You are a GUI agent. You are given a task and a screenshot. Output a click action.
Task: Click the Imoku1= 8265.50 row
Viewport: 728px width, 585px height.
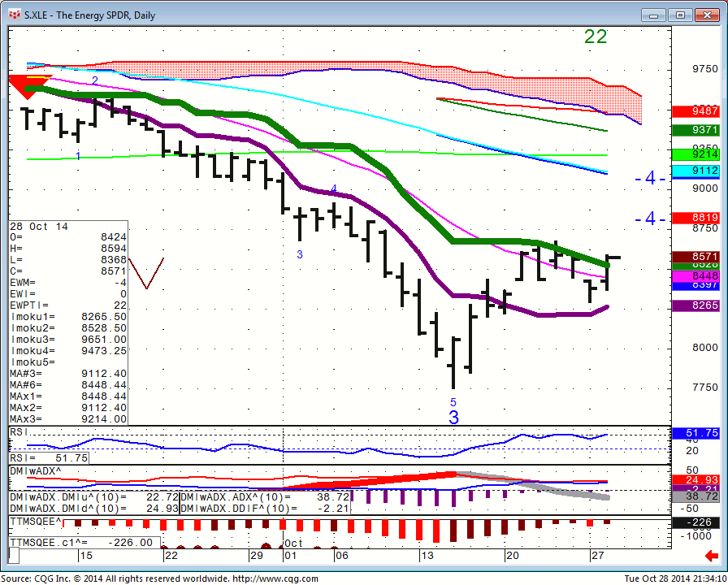pyautogui.click(x=68, y=317)
